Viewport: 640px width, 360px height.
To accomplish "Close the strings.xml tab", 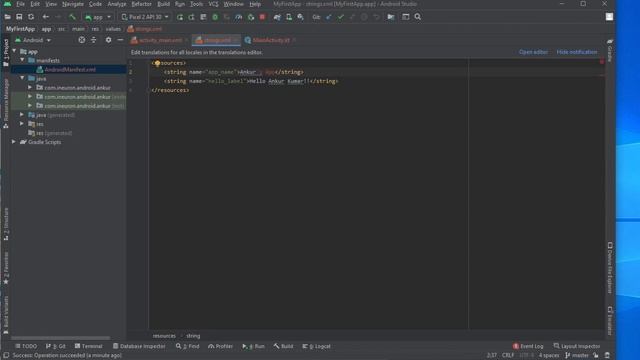I will 236,40.
